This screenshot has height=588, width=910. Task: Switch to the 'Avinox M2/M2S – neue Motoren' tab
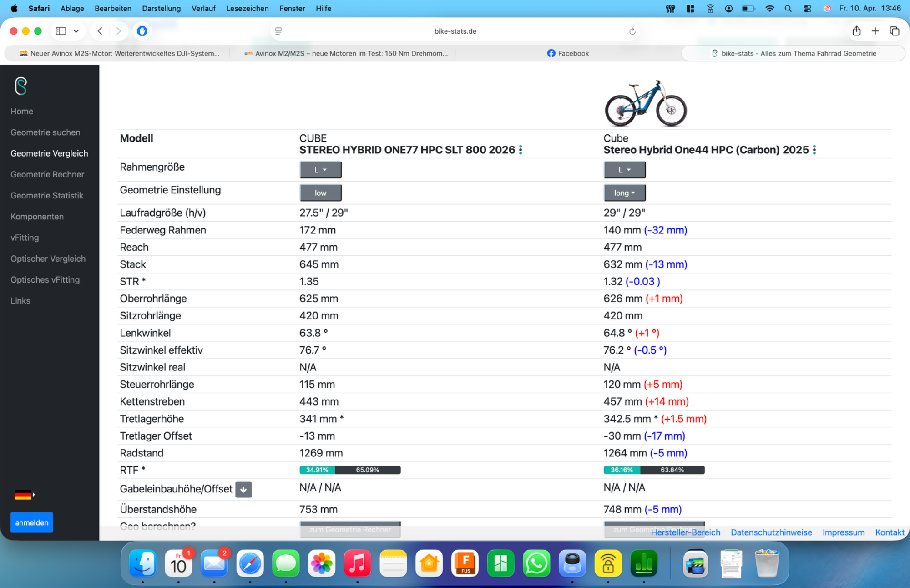(346, 53)
